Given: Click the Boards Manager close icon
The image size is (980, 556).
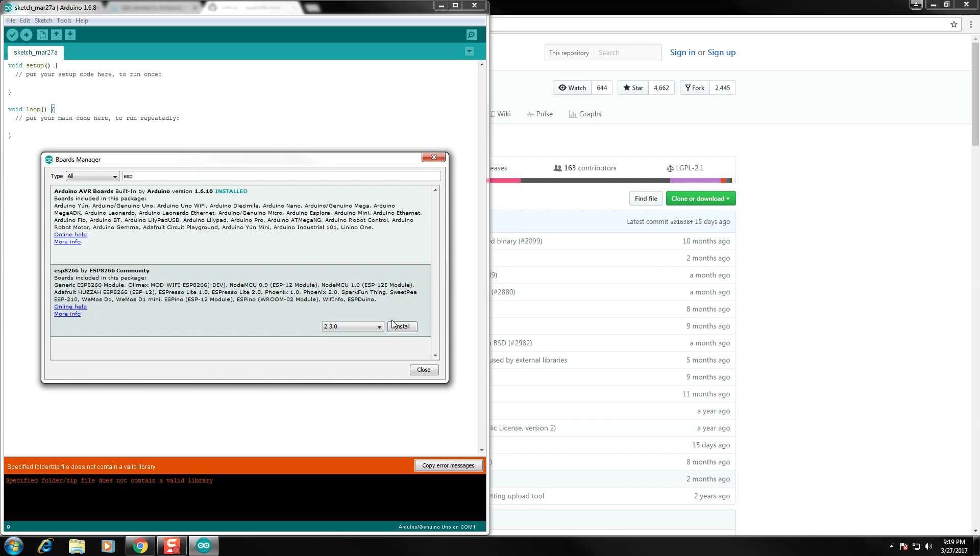Looking at the screenshot, I should pyautogui.click(x=434, y=157).
